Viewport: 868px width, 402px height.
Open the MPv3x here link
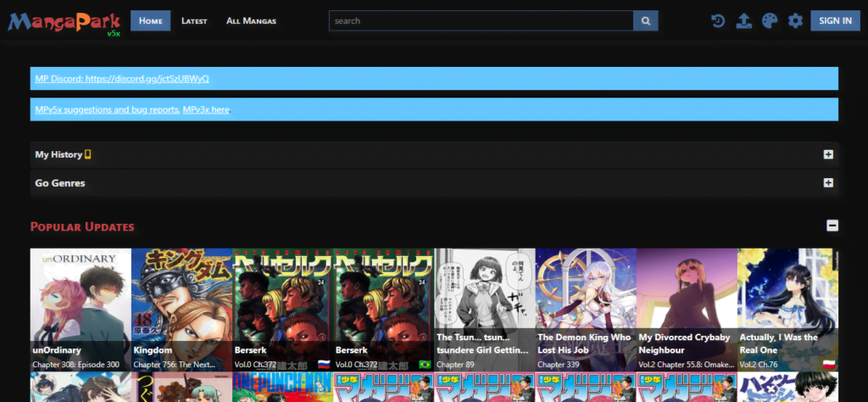tap(206, 109)
